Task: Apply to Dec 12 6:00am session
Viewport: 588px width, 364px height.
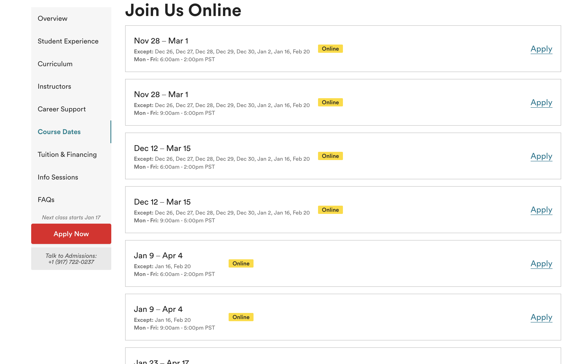Action: (541, 156)
